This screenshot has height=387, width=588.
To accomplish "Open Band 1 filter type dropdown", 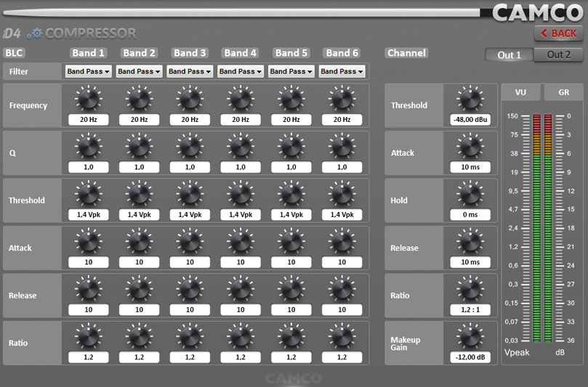I will 88,71.
